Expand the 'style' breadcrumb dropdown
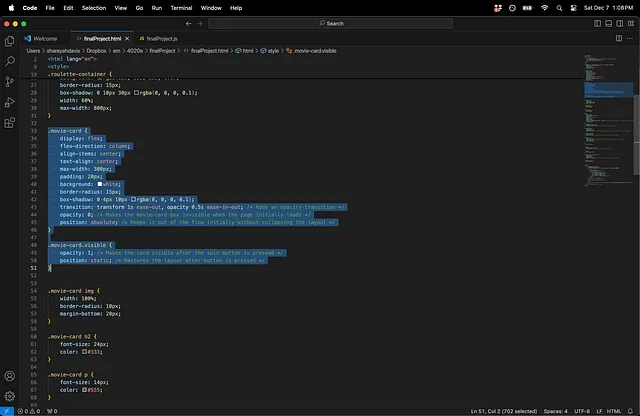The image size is (640, 416). pos(271,49)
